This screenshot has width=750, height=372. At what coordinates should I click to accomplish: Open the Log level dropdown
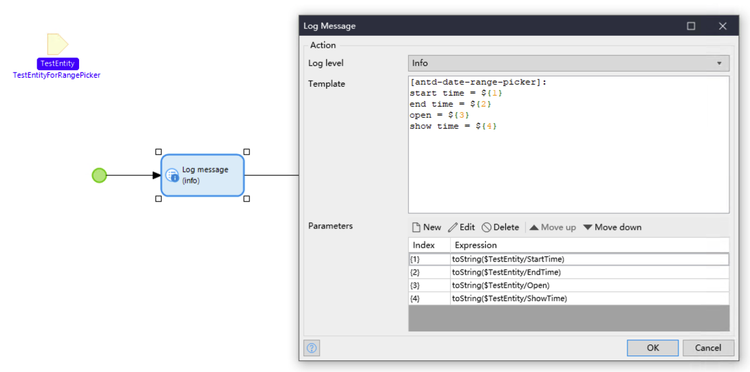coord(569,63)
